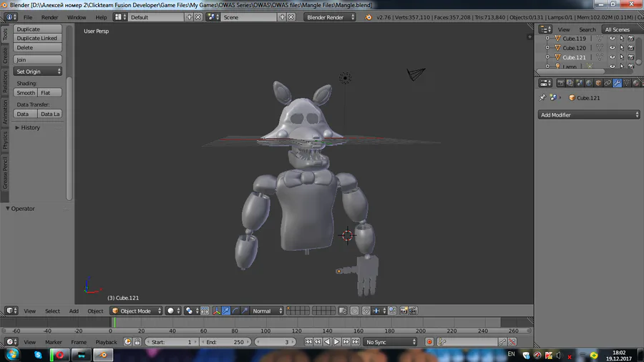This screenshot has width=644, height=362.
Task: Open the Blender Render engine dropdown
Action: 330,17
